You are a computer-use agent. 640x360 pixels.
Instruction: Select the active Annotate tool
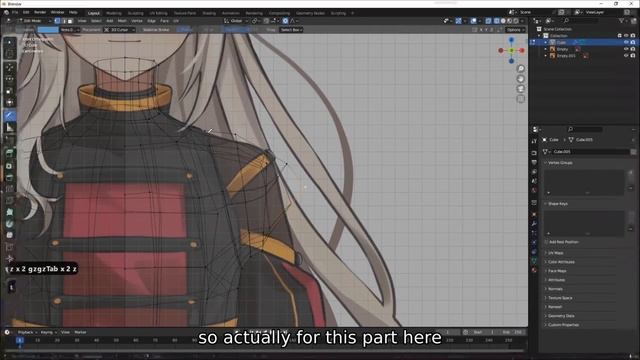[x=10, y=116]
